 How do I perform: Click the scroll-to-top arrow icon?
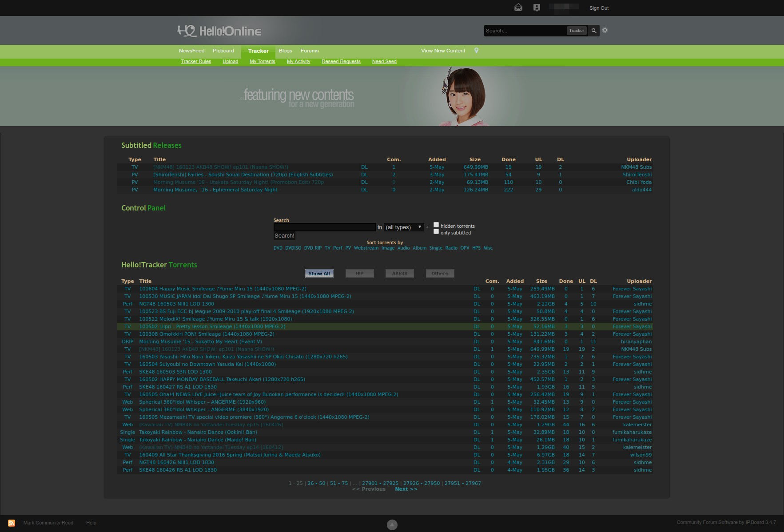(392, 525)
